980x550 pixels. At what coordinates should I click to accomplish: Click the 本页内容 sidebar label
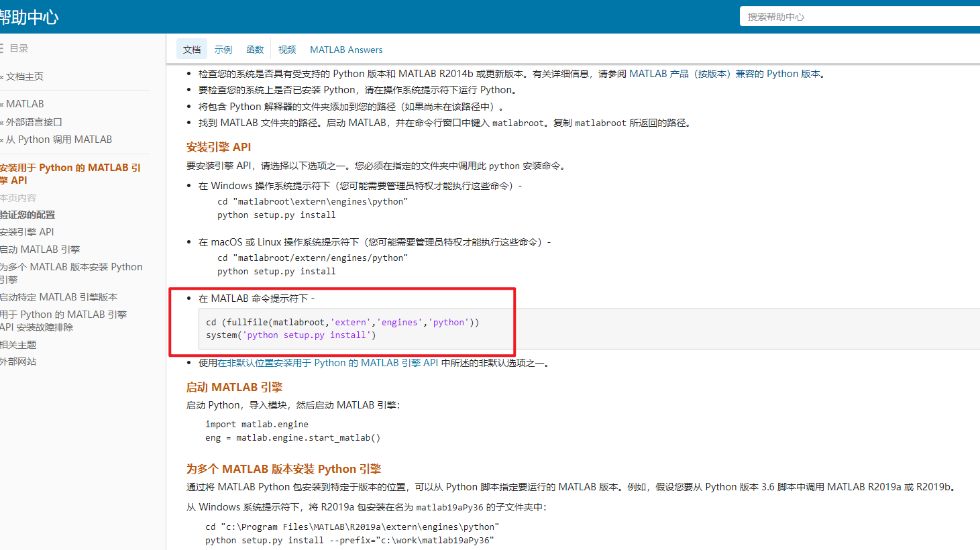[18, 198]
